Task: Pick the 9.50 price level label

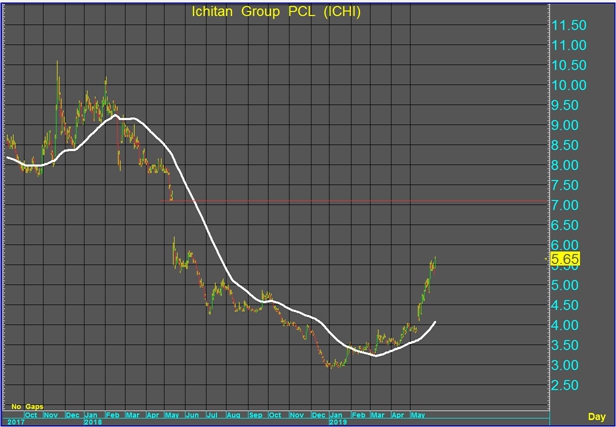Action: click(x=565, y=105)
